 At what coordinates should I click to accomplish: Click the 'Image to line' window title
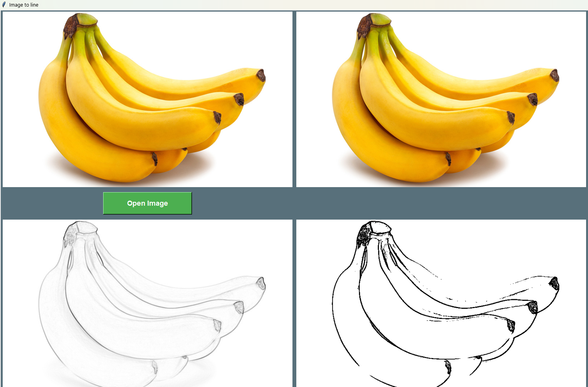click(24, 5)
